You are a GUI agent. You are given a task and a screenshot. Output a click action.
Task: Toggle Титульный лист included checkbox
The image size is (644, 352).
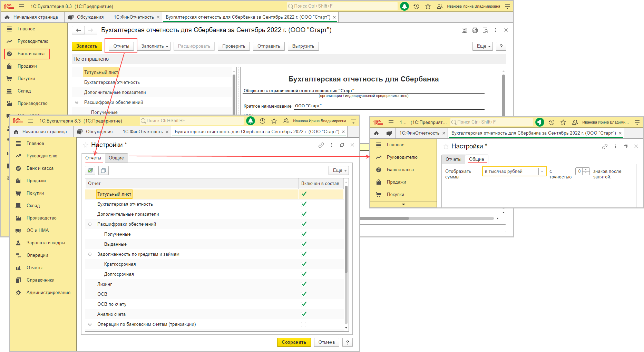tap(304, 194)
